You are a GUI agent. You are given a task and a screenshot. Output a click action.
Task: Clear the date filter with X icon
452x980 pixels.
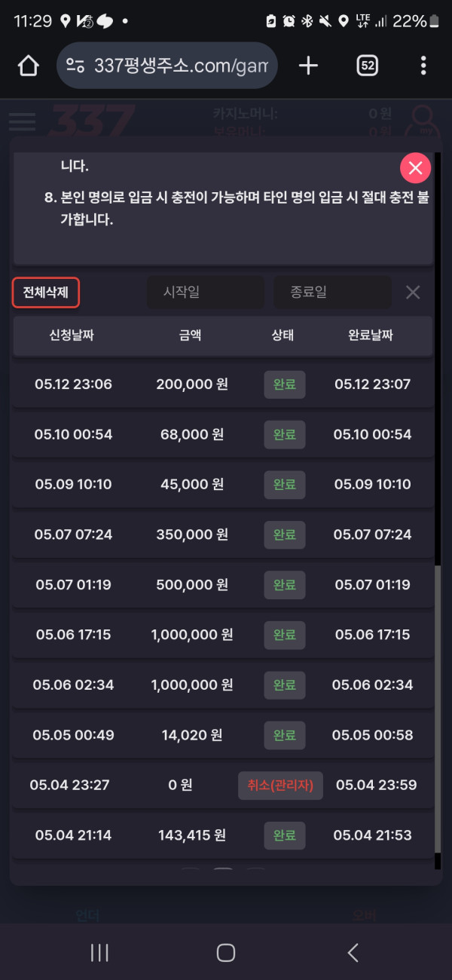413,292
